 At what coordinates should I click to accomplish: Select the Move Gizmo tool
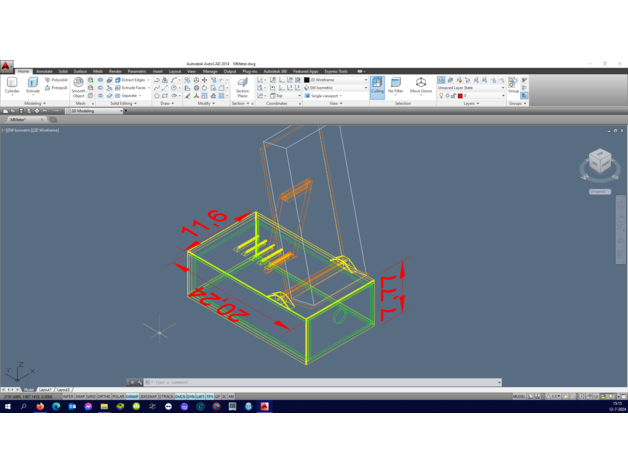[x=421, y=86]
